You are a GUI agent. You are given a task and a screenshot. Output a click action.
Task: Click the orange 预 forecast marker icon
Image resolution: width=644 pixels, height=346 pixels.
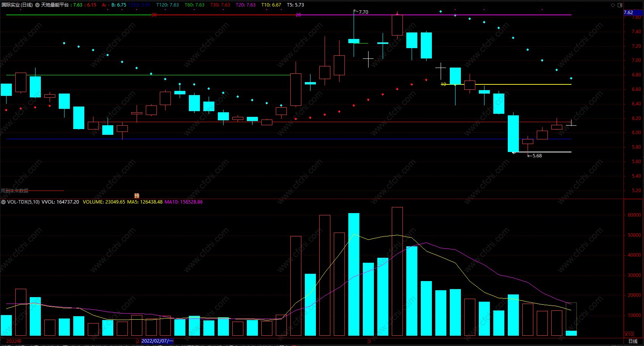(137, 196)
